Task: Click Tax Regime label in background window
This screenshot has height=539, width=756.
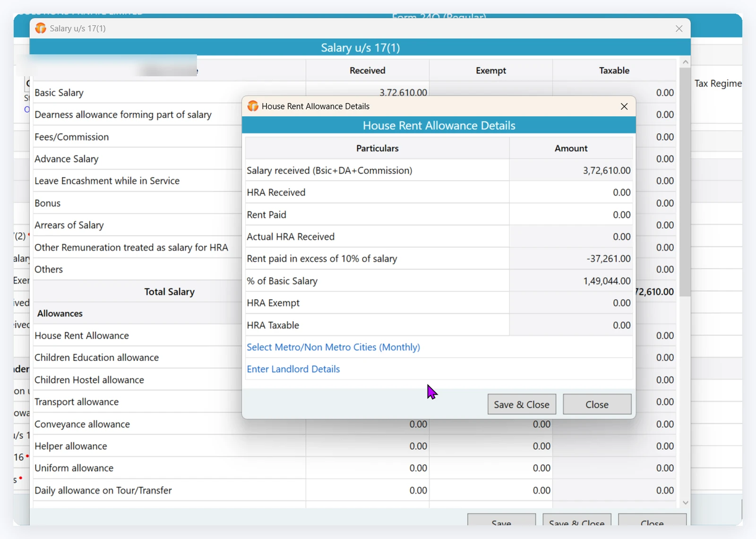Action: click(718, 84)
